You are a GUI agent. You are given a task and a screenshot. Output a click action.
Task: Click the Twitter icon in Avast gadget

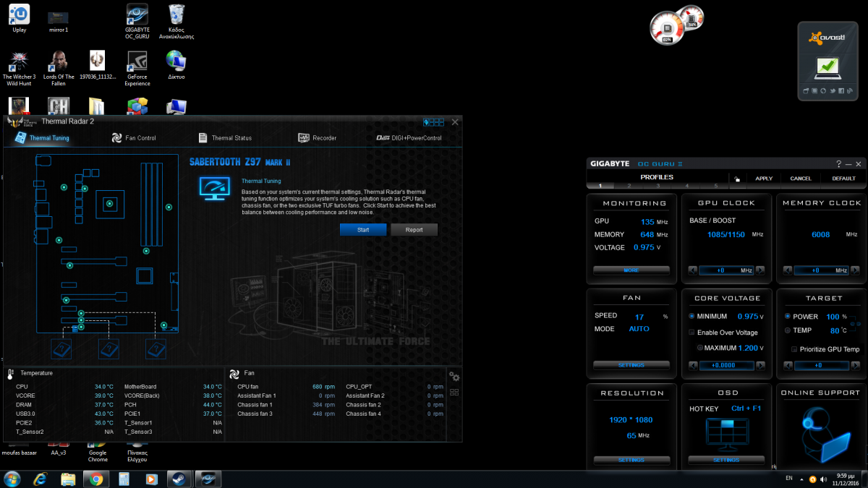[834, 91]
